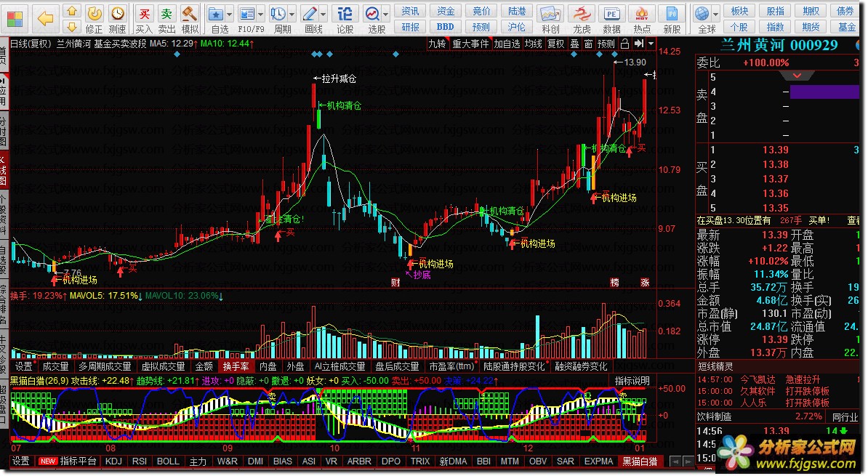Image resolution: width=868 pixels, height=476 pixels.
Task: Go back with the yellow left arrow
Action: click(45, 19)
